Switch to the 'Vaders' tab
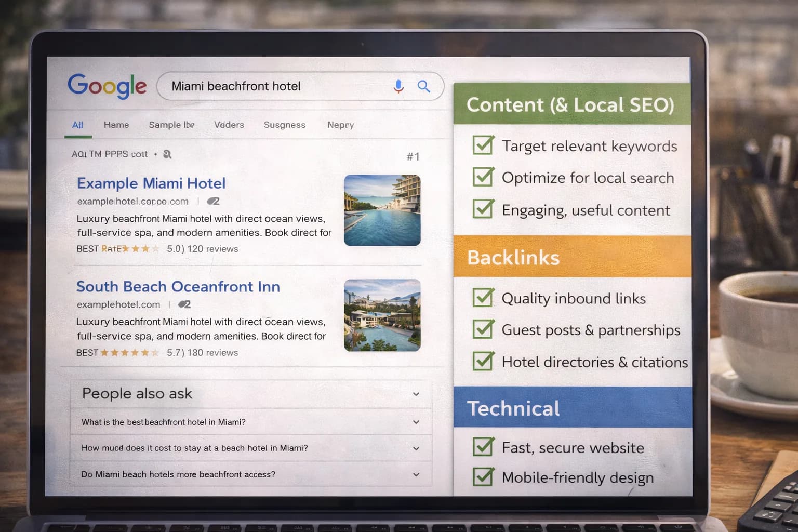 (229, 125)
